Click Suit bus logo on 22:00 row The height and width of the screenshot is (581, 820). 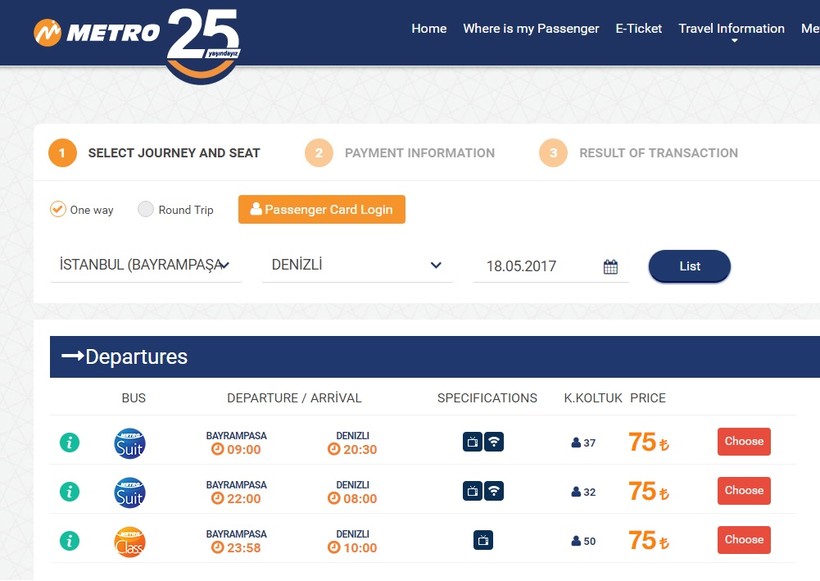[130, 493]
